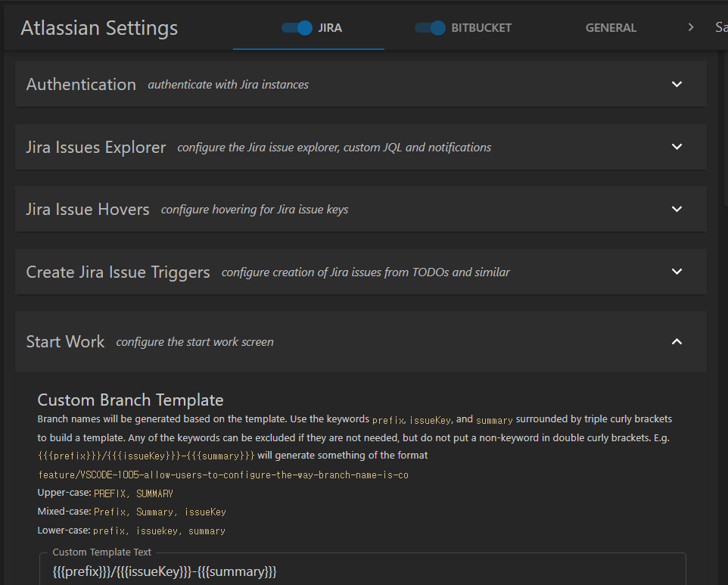Click the Atlassian Settings title

(x=99, y=28)
